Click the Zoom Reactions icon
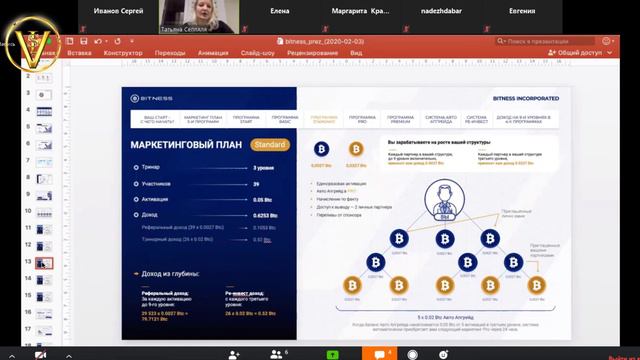Viewport: 640px width, 360px height. point(444,355)
